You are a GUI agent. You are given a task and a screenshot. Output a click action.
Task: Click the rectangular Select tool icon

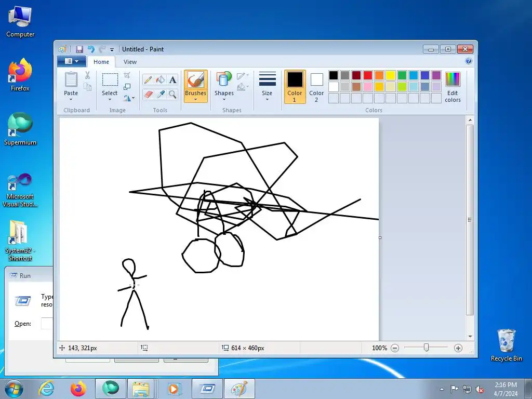pyautogui.click(x=110, y=79)
